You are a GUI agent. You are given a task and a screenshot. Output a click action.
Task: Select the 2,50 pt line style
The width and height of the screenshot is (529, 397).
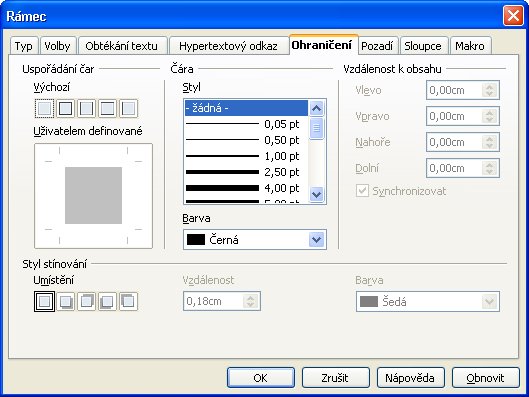click(246, 172)
